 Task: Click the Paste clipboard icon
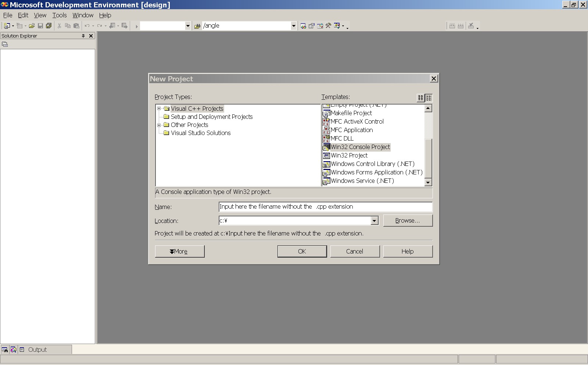coord(76,26)
